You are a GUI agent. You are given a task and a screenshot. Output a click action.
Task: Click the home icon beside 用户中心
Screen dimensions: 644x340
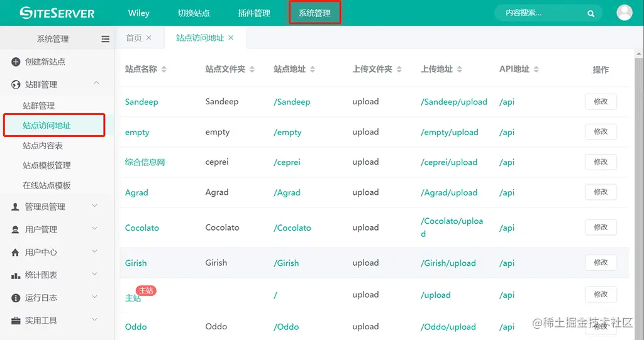tap(15, 252)
